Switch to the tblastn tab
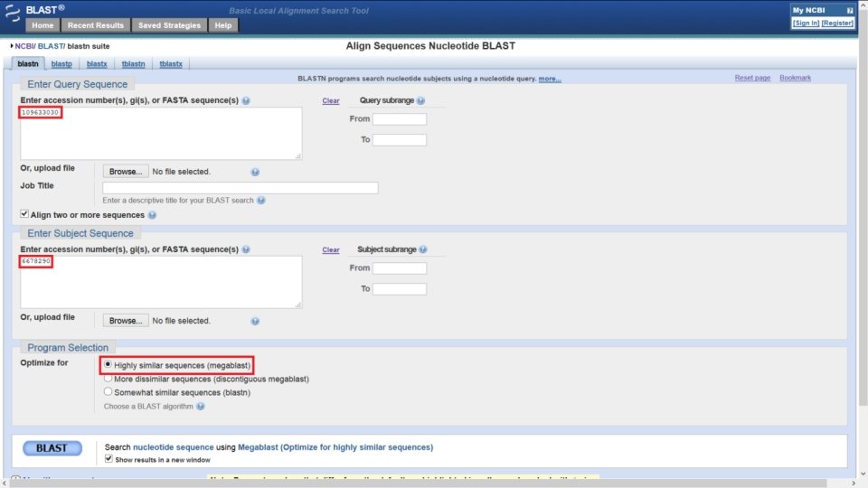This screenshot has height=488, width=868. pos(134,64)
